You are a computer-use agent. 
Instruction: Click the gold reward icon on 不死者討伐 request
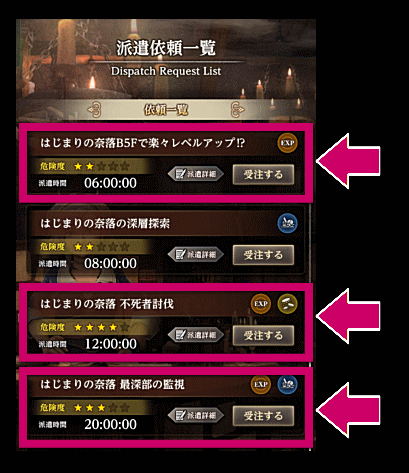coord(287,304)
